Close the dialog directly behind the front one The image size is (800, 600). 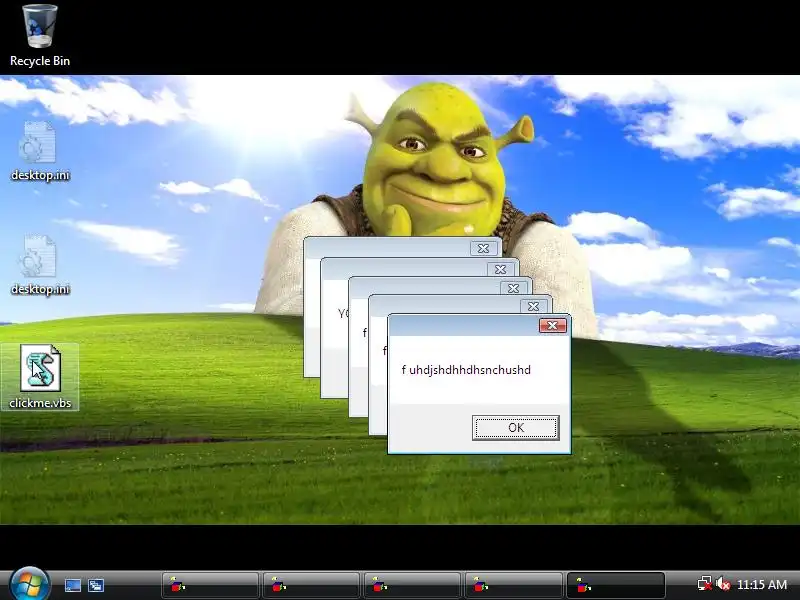pyautogui.click(x=534, y=306)
